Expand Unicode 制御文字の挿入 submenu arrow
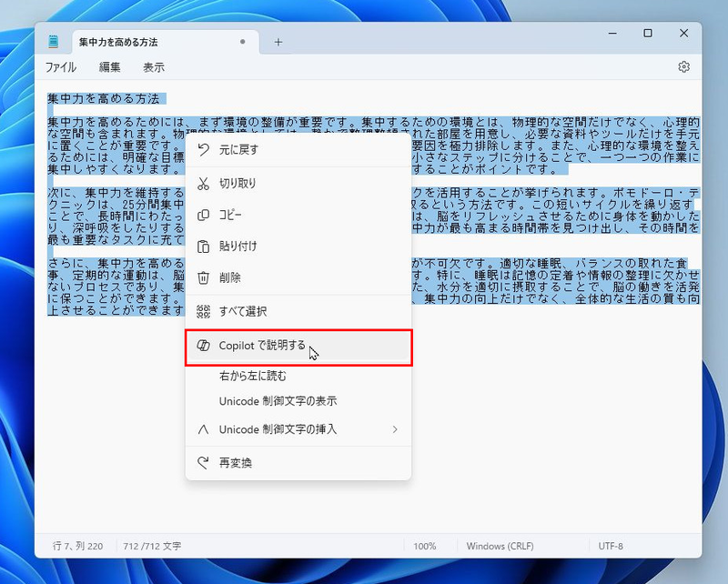 pos(395,429)
